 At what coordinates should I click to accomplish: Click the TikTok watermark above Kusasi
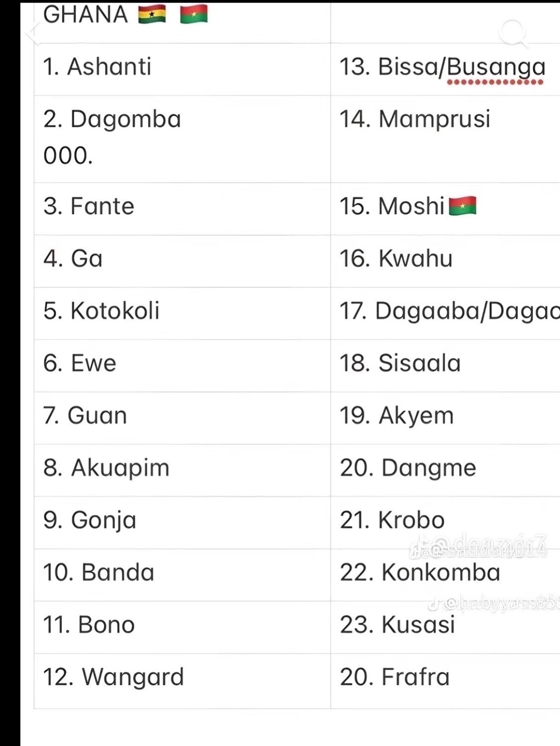click(x=493, y=604)
